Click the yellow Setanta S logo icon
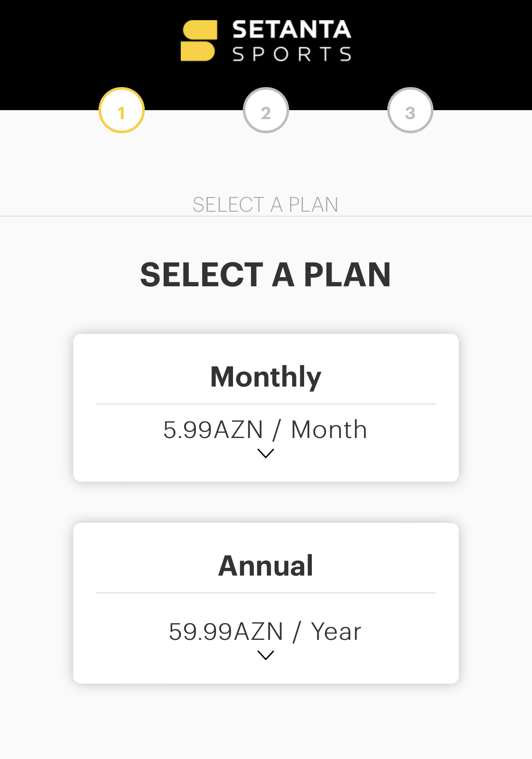The width and height of the screenshot is (532, 759). (x=199, y=41)
